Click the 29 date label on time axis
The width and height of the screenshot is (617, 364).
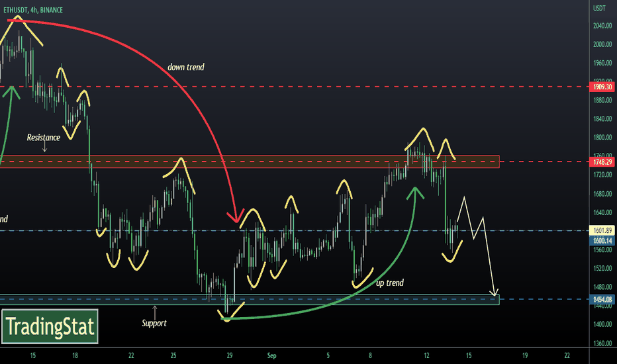230,355
